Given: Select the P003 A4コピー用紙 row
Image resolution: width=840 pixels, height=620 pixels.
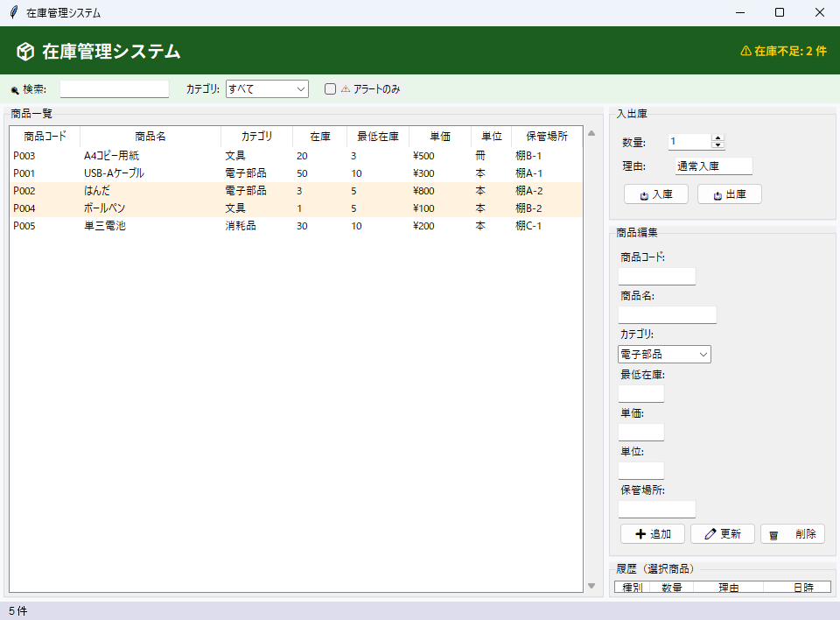Looking at the screenshot, I should pyautogui.click(x=296, y=156).
